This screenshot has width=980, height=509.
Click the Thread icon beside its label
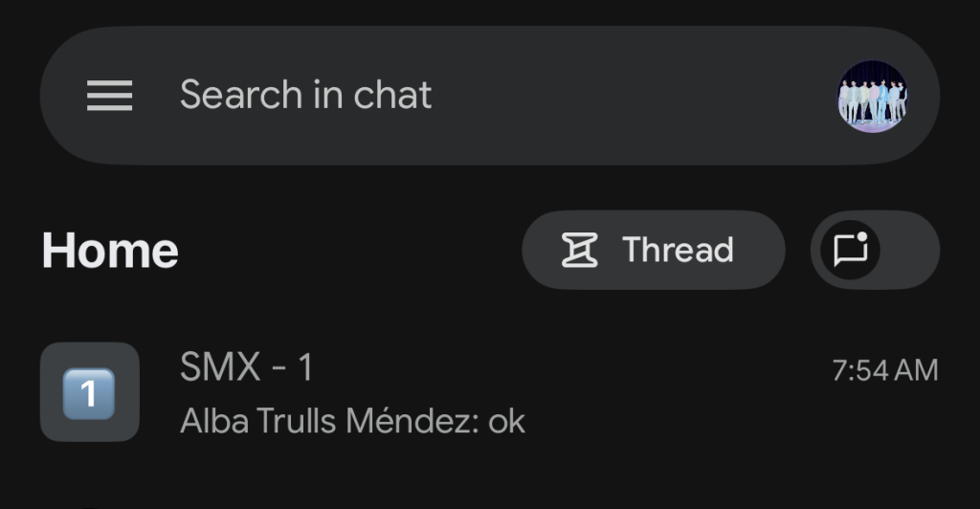click(579, 251)
